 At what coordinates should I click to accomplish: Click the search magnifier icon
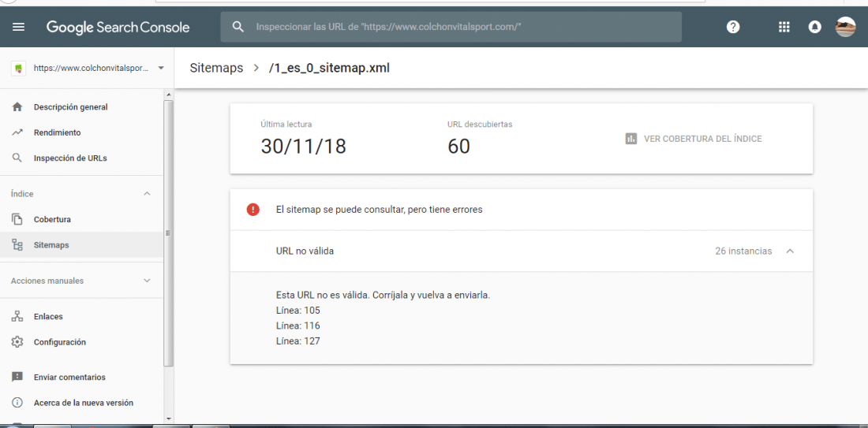pos(238,27)
